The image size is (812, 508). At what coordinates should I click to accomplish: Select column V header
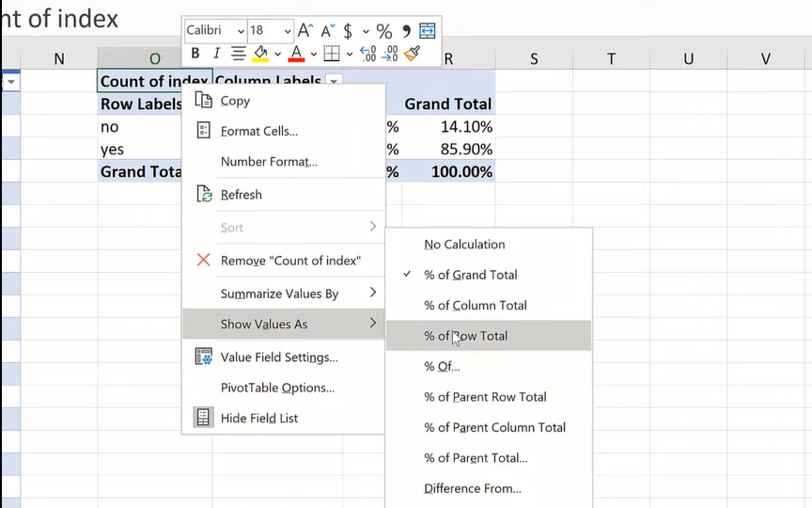tap(765, 58)
